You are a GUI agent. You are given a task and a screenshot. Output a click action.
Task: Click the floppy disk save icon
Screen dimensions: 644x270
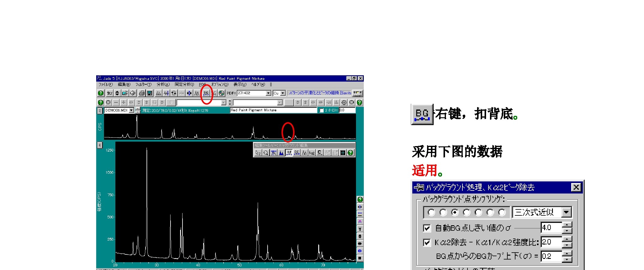point(150,93)
